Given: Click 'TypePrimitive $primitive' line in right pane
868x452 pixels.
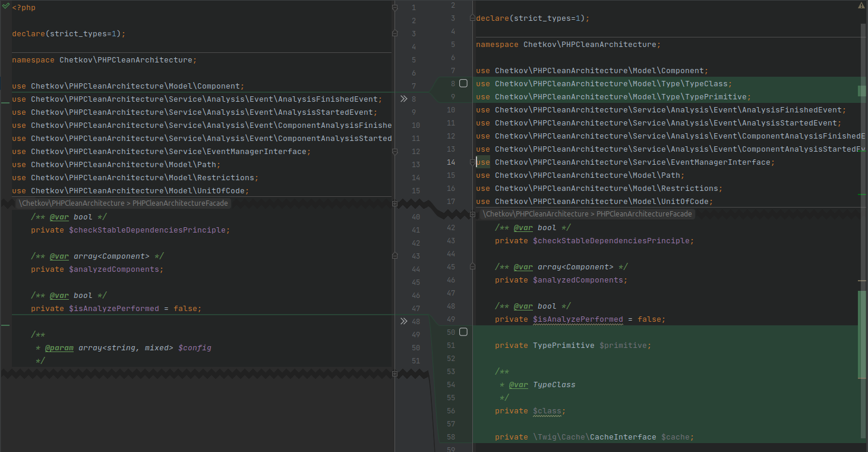Looking at the screenshot, I should [x=573, y=346].
